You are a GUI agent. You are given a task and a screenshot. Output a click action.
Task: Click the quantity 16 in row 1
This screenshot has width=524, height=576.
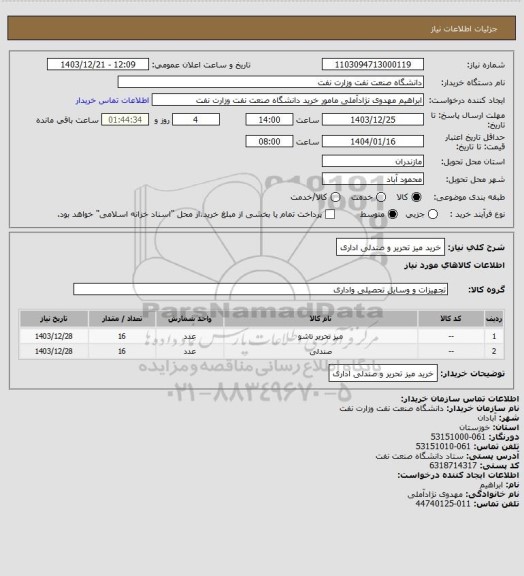122,336
